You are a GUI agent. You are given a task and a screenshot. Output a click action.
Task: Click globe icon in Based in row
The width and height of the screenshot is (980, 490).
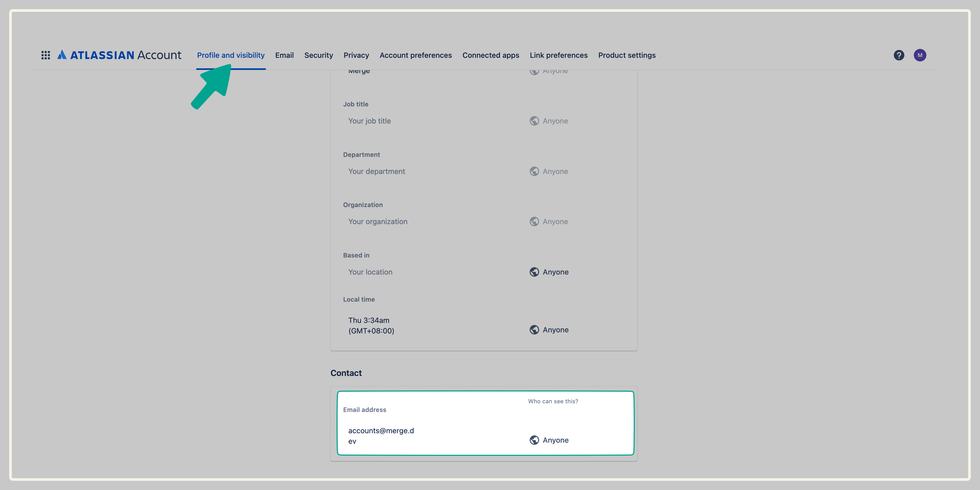[x=534, y=272]
